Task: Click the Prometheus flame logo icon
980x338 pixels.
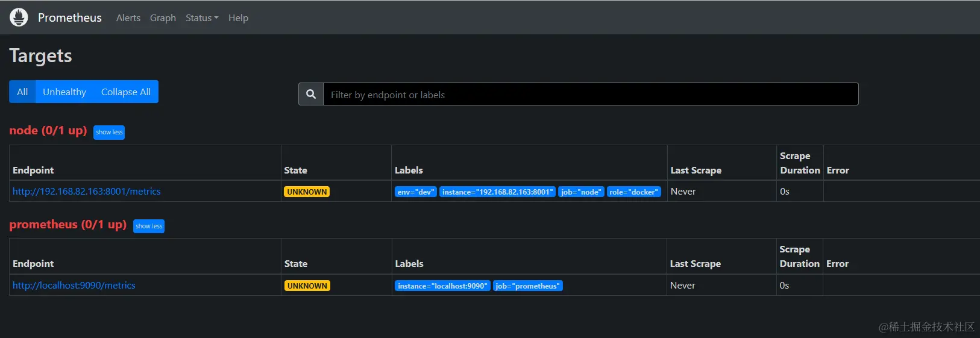Action: tap(19, 17)
